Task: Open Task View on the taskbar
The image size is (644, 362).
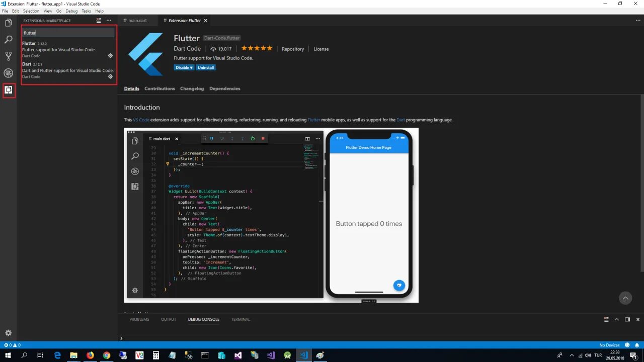Action: (40, 355)
